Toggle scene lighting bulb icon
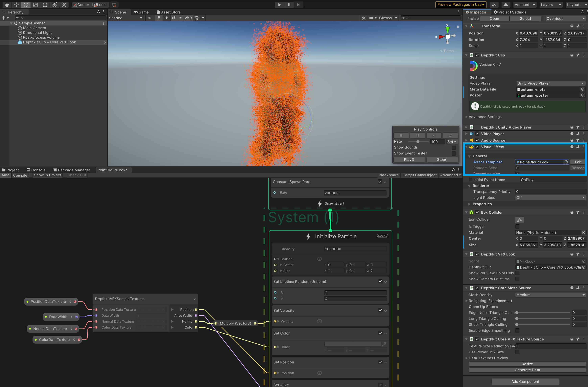The width and height of the screenshot is (588, 387). [x=159, y=18]
